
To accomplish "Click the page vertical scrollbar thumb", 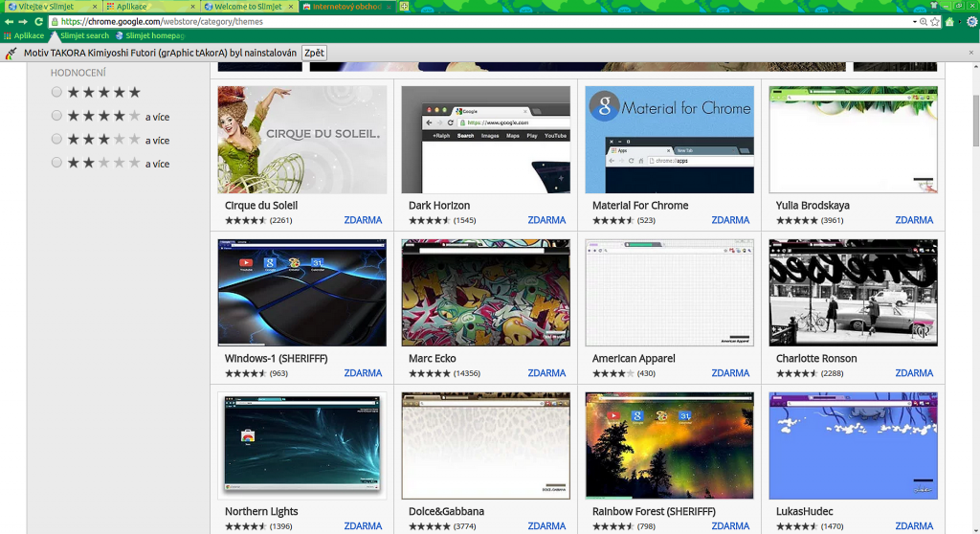I will pos(975,120).
